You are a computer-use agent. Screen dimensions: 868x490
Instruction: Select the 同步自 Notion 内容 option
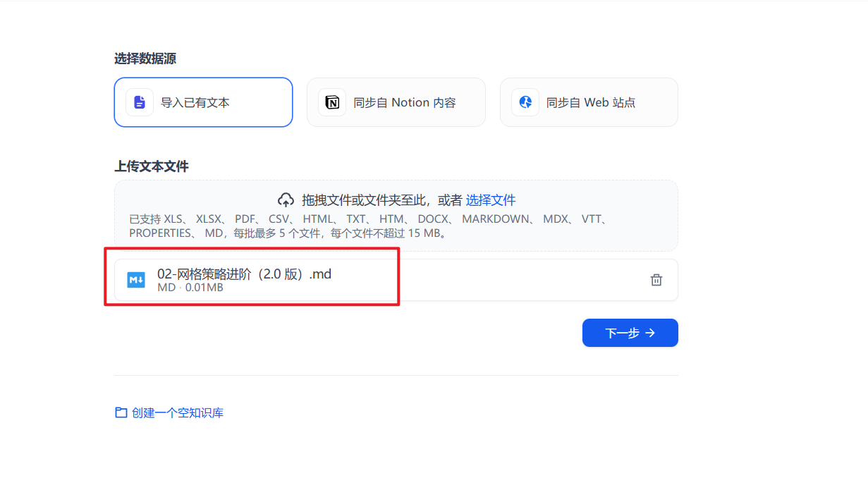pos(396,102)
